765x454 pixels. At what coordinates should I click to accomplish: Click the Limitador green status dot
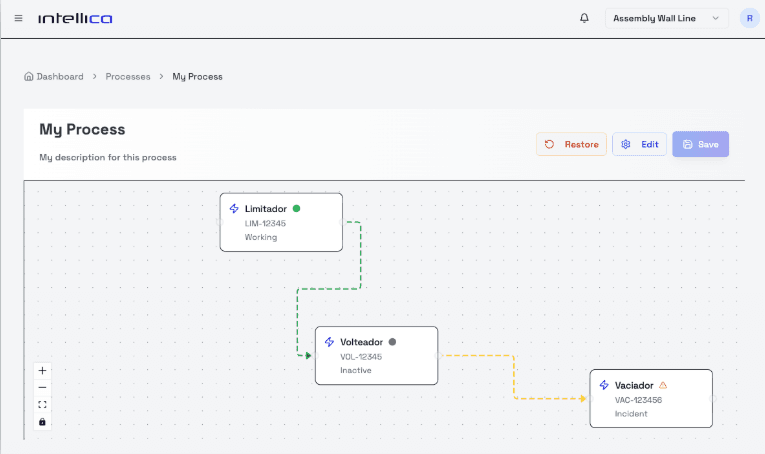point(296,209)
